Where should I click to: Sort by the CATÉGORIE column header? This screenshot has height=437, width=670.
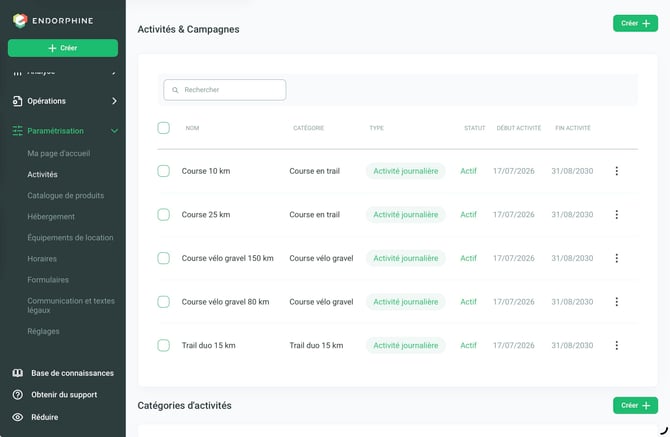coord(309,128)
